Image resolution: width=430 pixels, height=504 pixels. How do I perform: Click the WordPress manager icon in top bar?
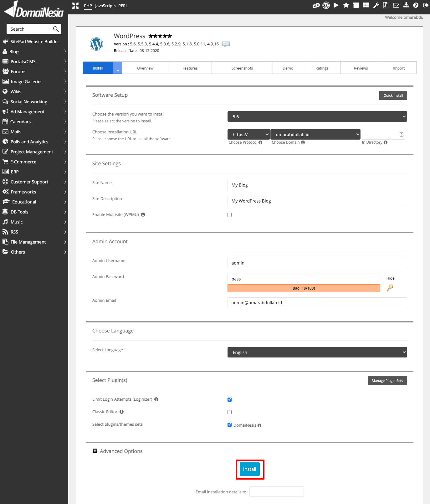pos(326,5)
